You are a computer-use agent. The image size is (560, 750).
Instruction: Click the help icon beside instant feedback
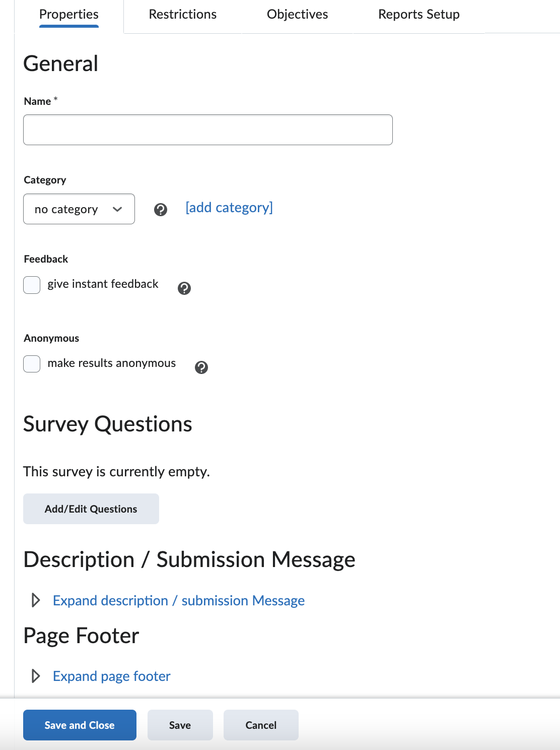[x=184, y=288]
